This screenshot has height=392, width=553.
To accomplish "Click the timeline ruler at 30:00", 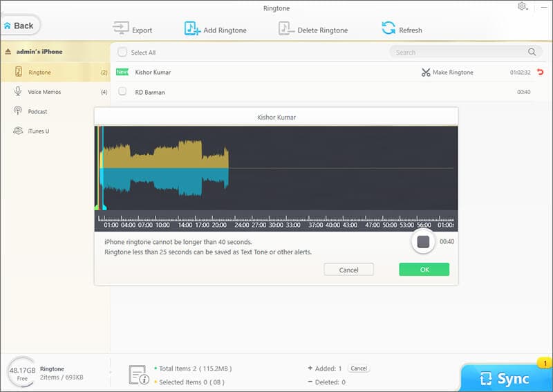I will [276, 225].
